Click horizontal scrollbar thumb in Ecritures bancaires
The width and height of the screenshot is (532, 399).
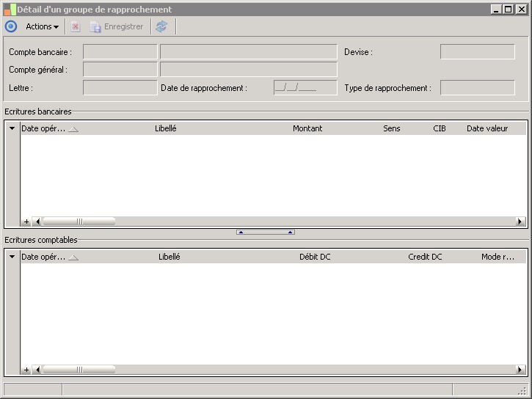point(79,222)
